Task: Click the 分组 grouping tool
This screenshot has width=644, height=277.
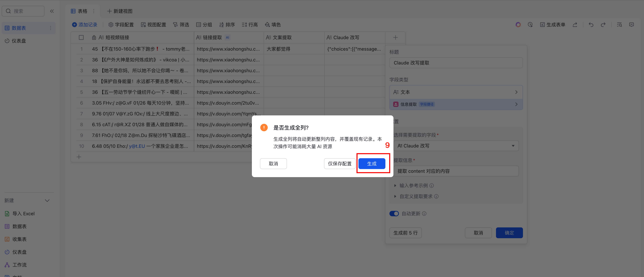Action: point(204,24)
